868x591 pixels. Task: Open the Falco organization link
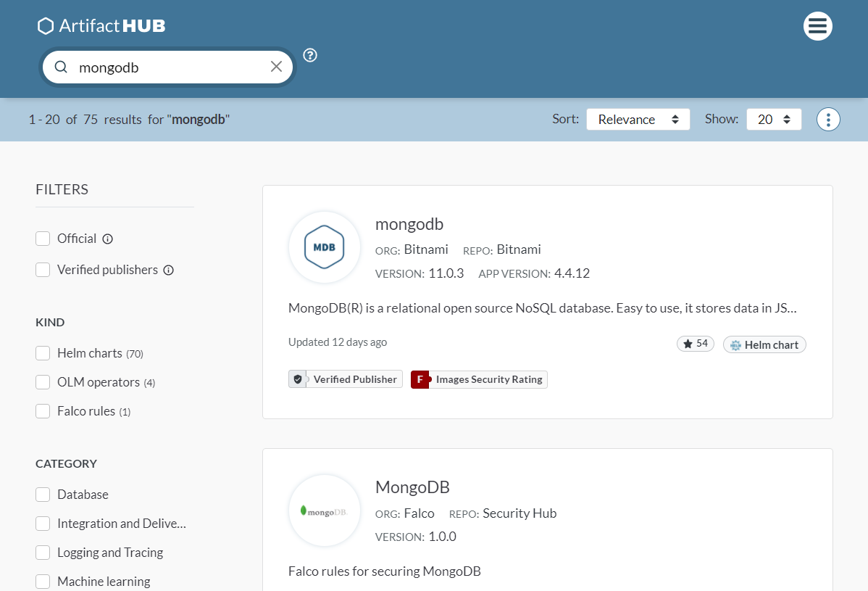coord(419,513)
